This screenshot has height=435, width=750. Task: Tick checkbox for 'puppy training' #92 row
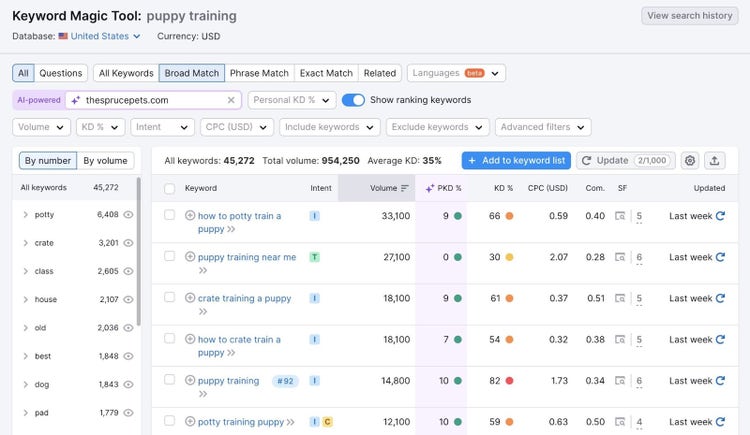pyautogui.click(x=169, y=379)
